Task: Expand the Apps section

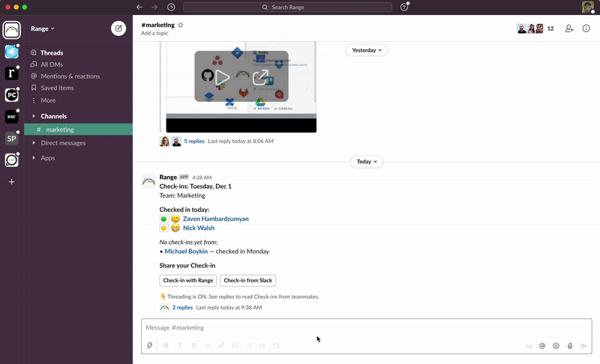Action: tap(34, 158)
